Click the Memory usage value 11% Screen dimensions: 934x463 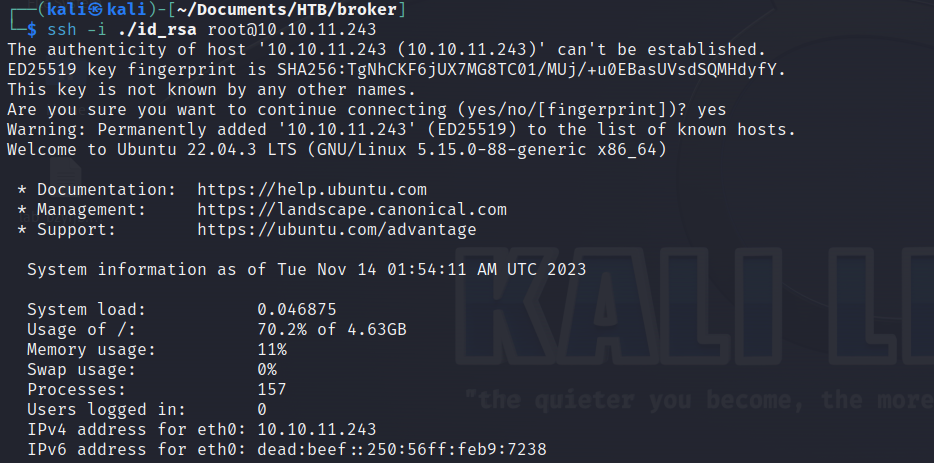click(x=272, y=350)
